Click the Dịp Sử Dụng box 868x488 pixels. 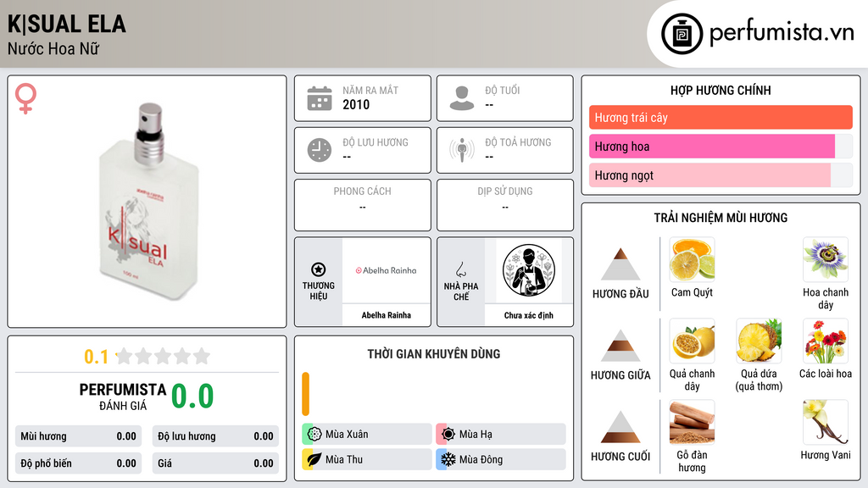pos(505,205)
